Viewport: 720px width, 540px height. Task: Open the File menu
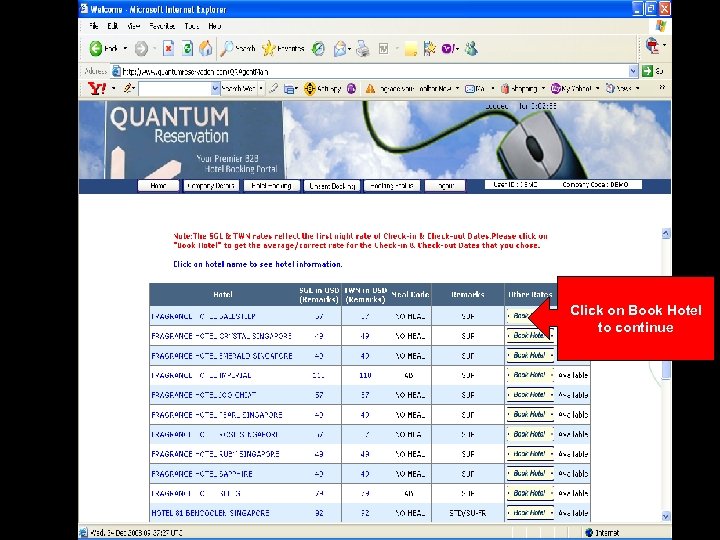[x=94, y=26]
